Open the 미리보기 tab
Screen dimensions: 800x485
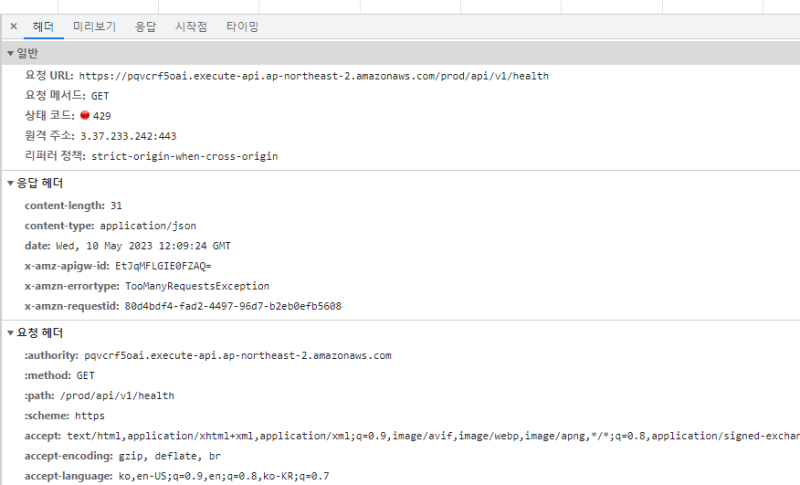tap(93, 27)
